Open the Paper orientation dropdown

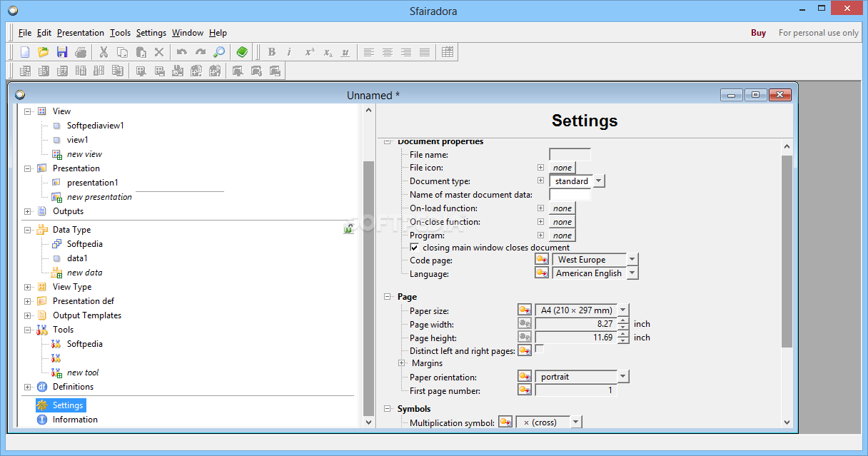tap(623, 377)
